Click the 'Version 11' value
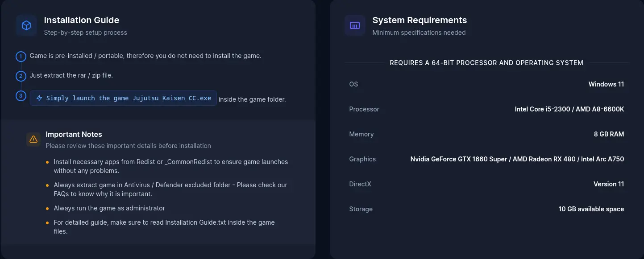Screen dimensions: 644x259 coord(609,184)
